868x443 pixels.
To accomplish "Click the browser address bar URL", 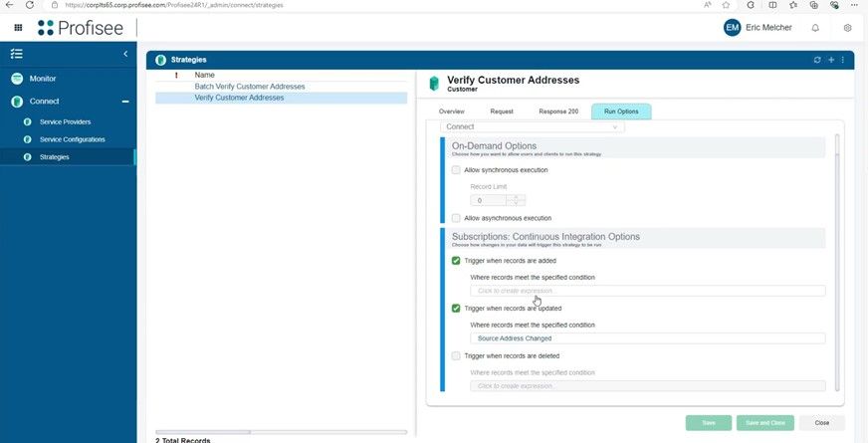I will 174,5.
